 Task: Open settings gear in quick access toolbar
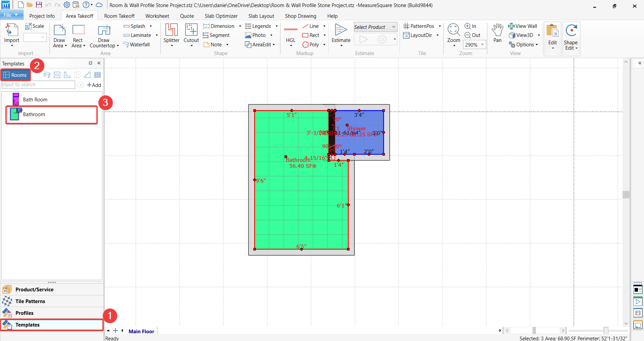pyautogui.click(x=67, y=5)
